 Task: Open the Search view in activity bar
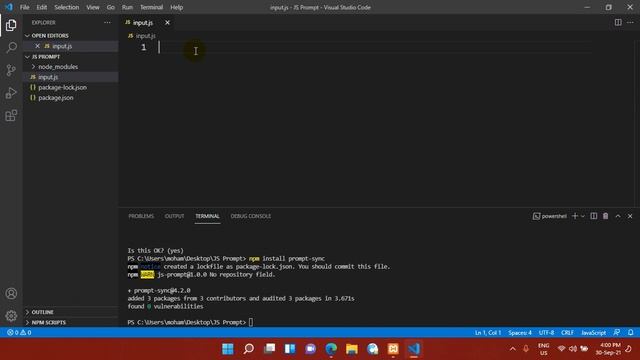pos(11,47)
